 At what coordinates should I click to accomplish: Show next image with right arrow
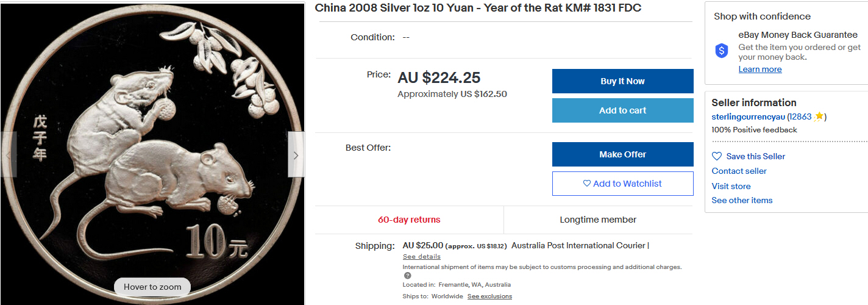[x=296, y=155]
